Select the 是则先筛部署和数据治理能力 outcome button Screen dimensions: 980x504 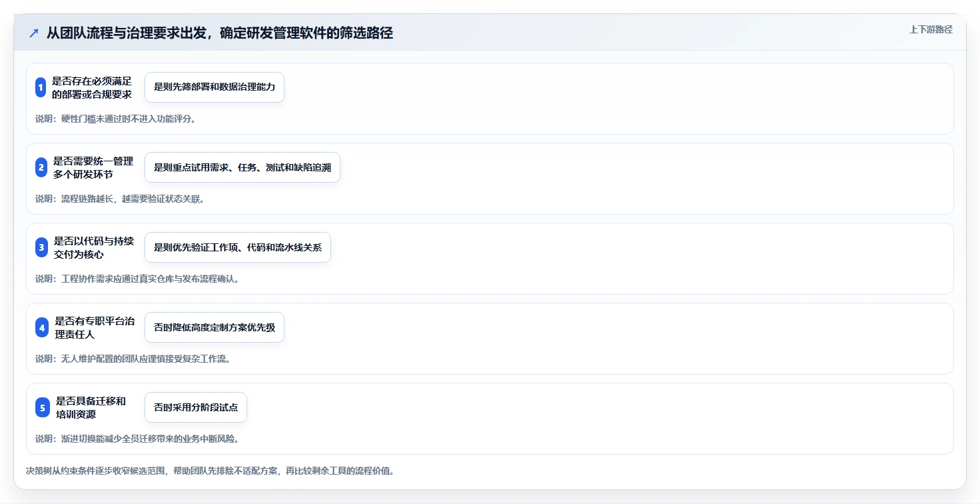point(215,87)
